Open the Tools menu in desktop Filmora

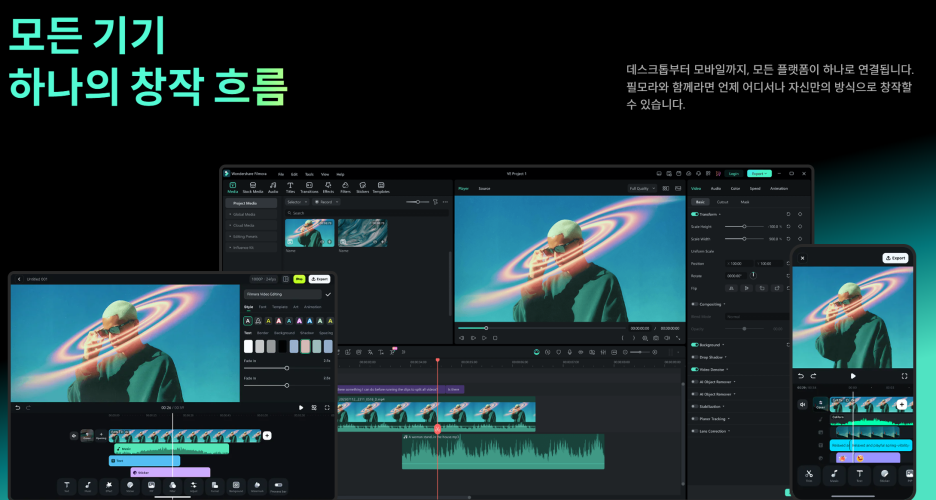coord(309,174)
